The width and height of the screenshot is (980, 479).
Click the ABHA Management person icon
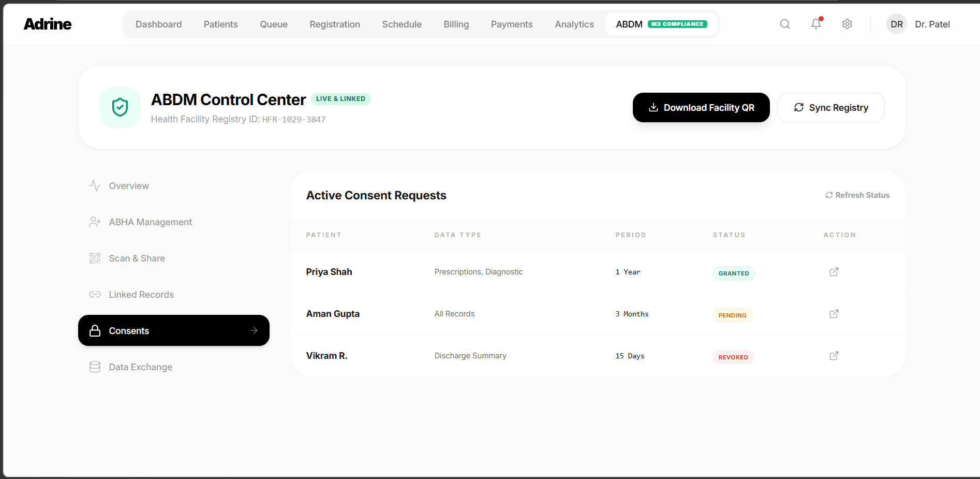95,222
